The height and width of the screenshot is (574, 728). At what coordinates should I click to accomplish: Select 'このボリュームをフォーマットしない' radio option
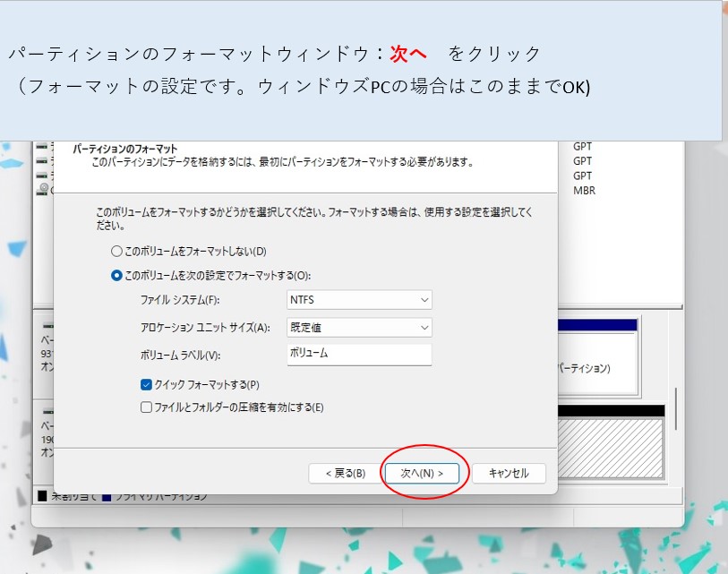[116, 252]
